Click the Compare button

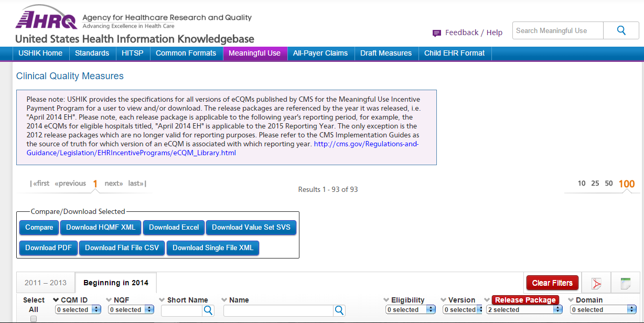pos(39,228)
